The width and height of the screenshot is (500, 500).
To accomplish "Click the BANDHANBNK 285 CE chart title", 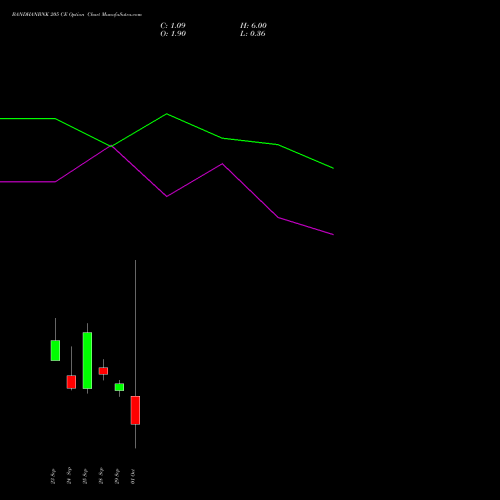I will tap(77, 15).
